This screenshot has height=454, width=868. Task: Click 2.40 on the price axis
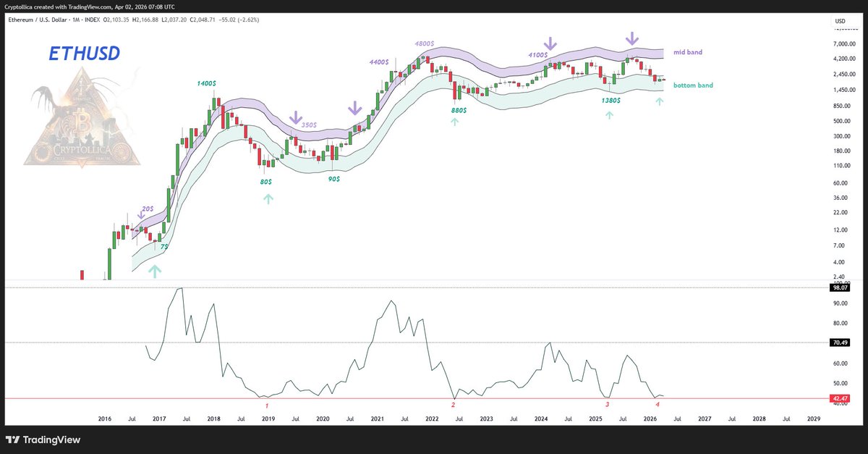[x=838, y=277]
